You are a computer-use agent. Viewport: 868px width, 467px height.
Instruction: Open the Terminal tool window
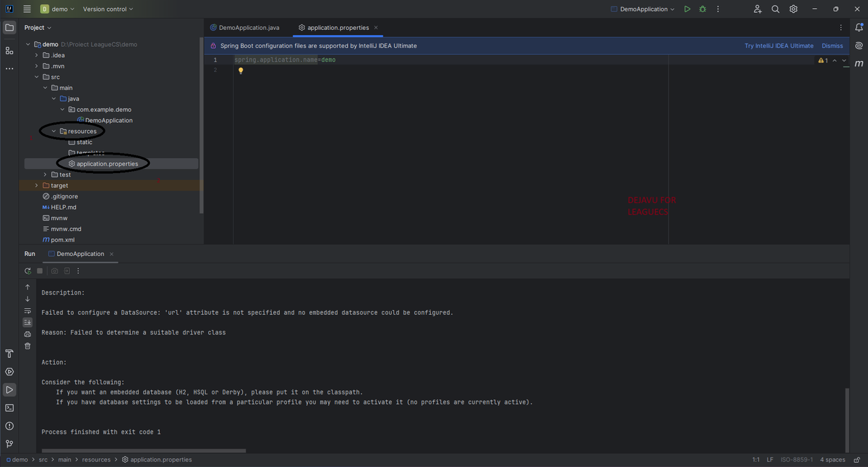(x=9, y=408)
